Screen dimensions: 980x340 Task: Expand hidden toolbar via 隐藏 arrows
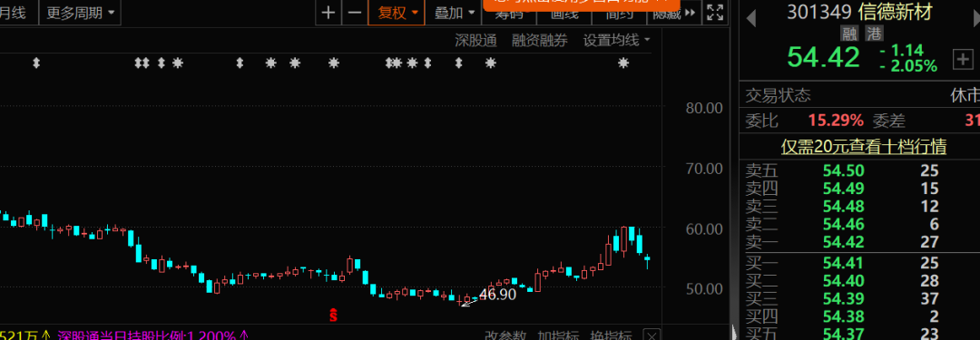[674, 14]
